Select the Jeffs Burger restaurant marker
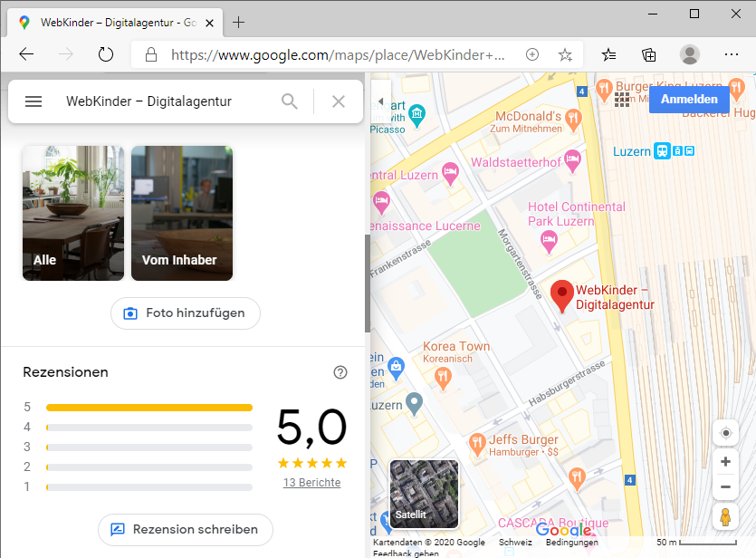Screen dimensions: 756x558 (477, 445)
